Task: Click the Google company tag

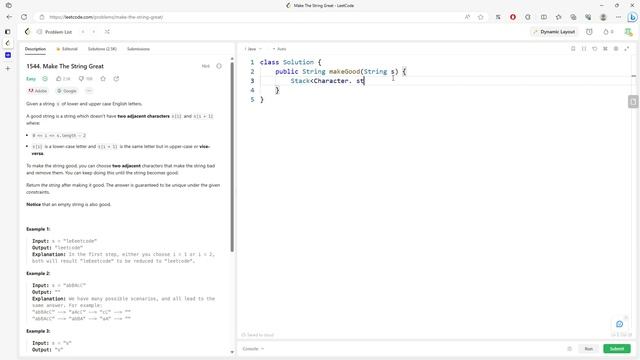Action: pyautogui.click(x=67, y=91)
